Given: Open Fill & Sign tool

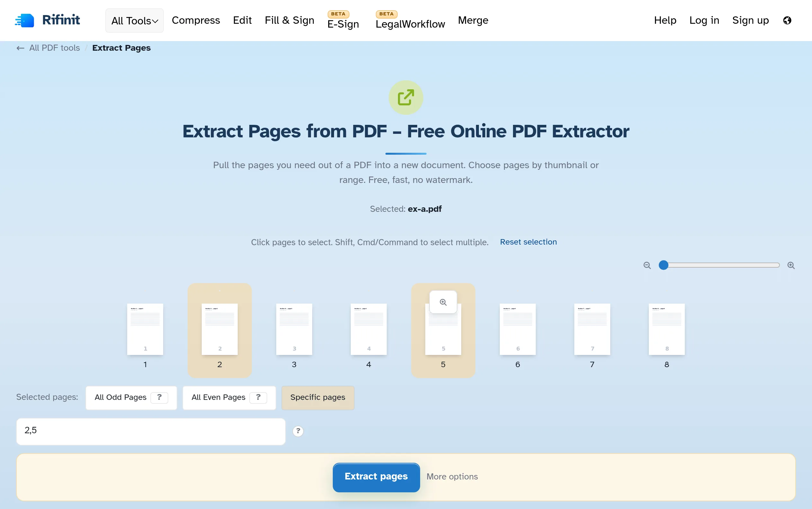Looking at the screenshot, I should pyautogui.click(x=289, y=20).
